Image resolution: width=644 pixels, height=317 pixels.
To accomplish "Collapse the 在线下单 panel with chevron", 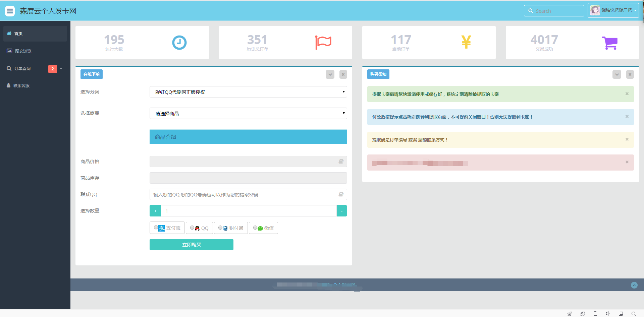I will click(x=330, y=74).
